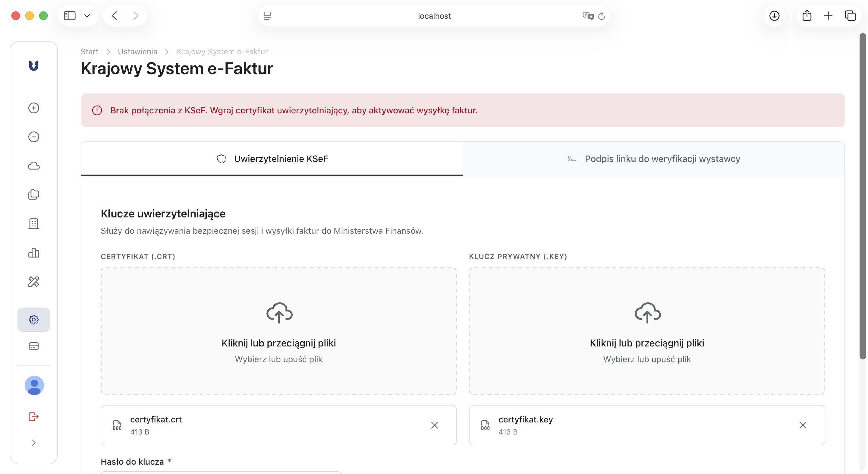
Task: Open Safari sidebar dropdown chevron
Action: click(87, 16)
